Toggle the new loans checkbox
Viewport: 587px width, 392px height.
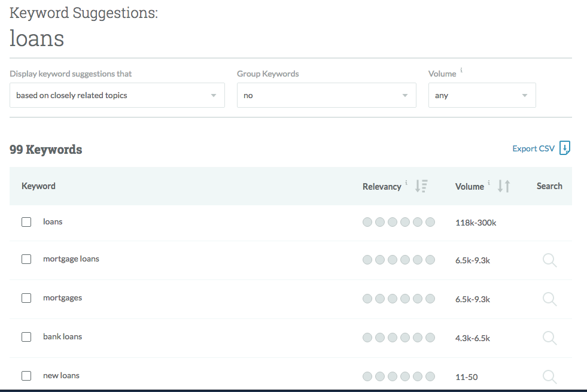pyautogui.click(x=26, y=376)
